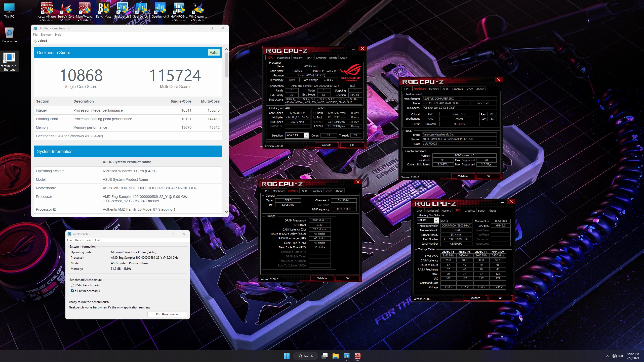
Task: Open Browser menu in Geekbench 3 results
Action: click(46, 35)
